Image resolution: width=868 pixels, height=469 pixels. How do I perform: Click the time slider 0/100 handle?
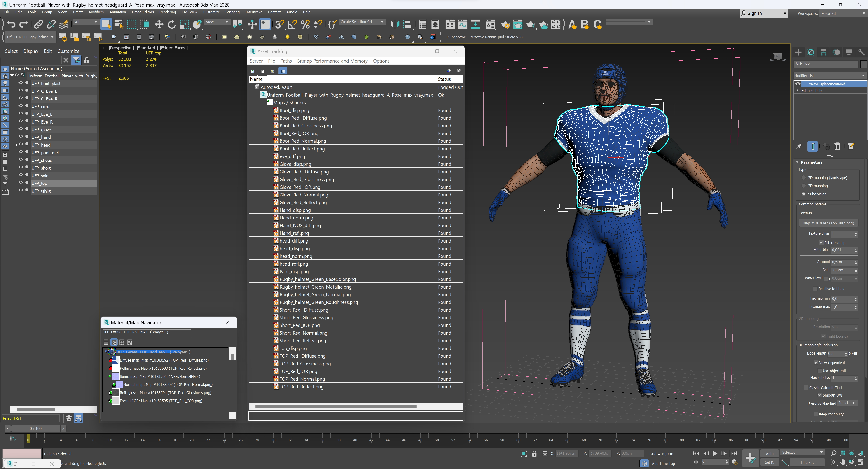pos(35,429)
